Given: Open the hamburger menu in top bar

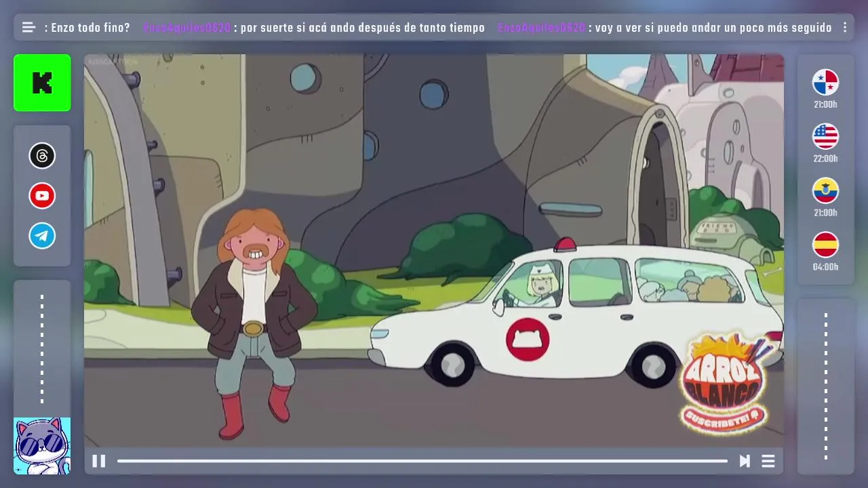Looking at the screenshot, I should 28,28.
